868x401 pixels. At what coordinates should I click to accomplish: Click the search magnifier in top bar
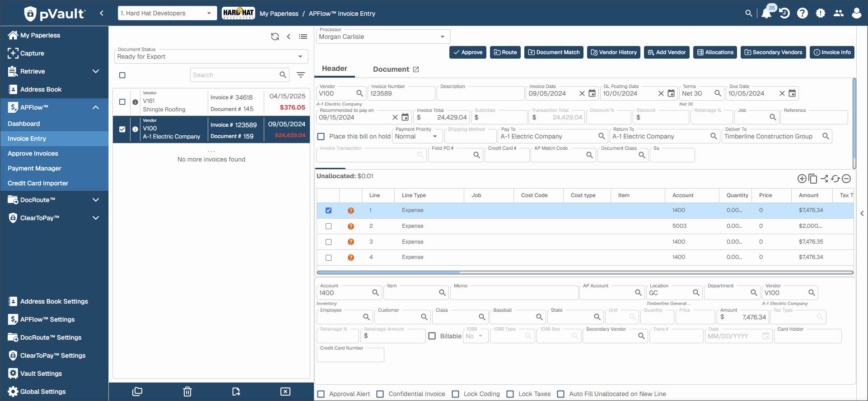click(x=749, y=14)
